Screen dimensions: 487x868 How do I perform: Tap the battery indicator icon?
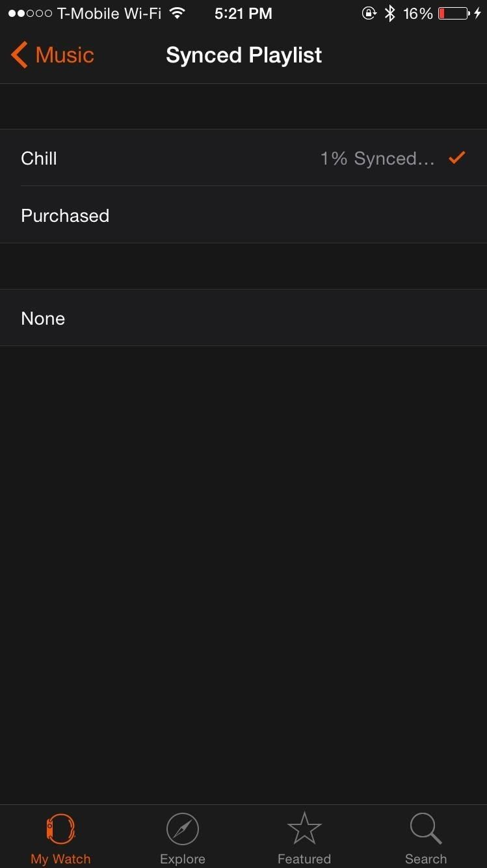click(453, 14)
